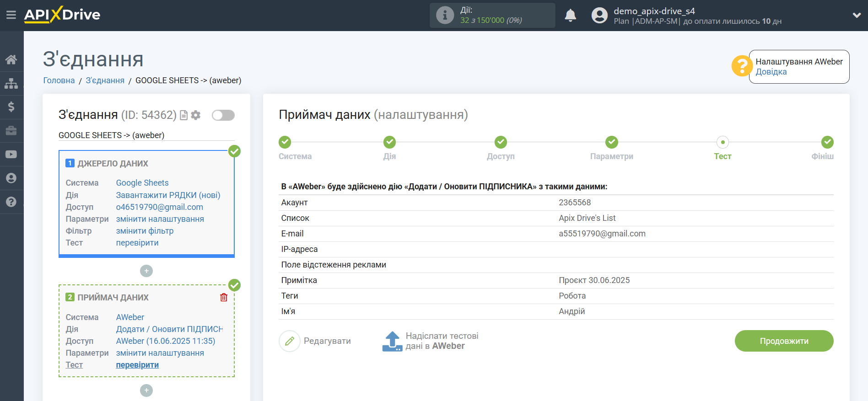Go to Home in sidebar
This screenshot has height=401, width=868.
pyautogui.click(x=11, y=59)
